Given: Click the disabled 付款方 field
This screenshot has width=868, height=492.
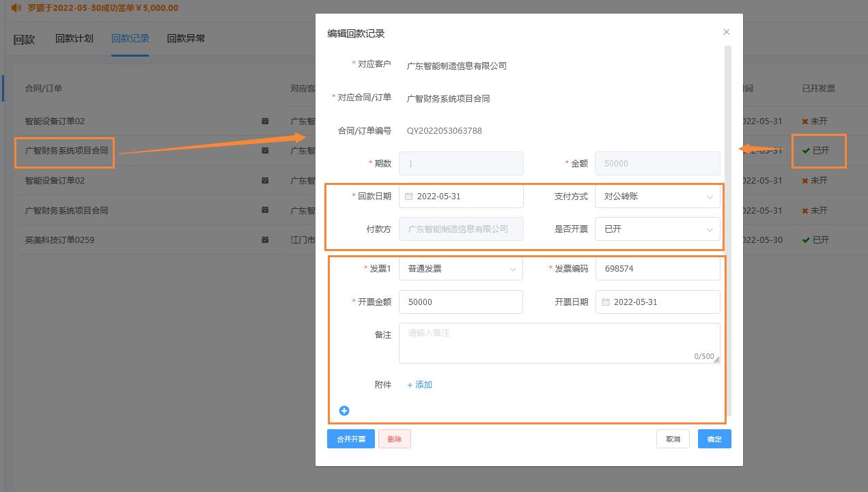Looking at the screenshot, I should coord(461,229).
